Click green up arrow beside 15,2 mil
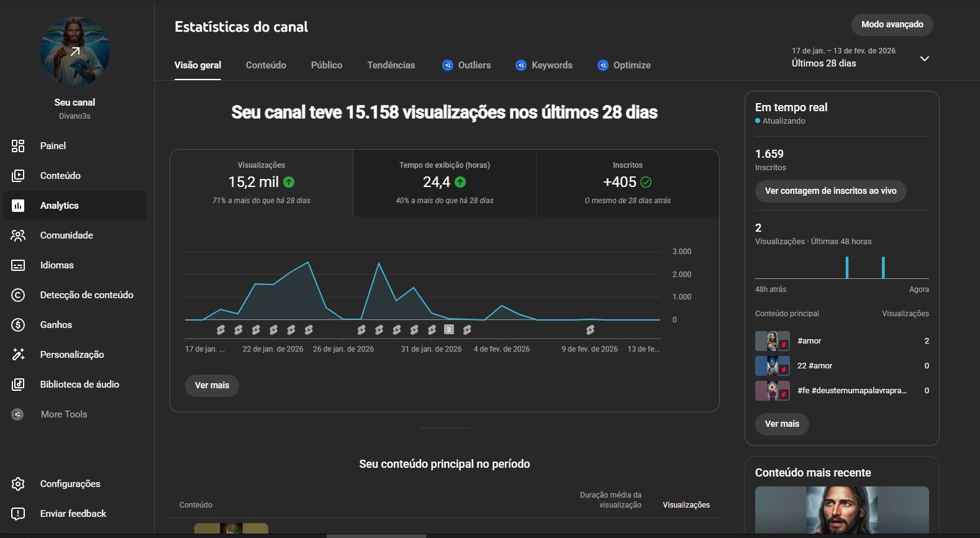This screenshot has width=980, height=538. 289,182
